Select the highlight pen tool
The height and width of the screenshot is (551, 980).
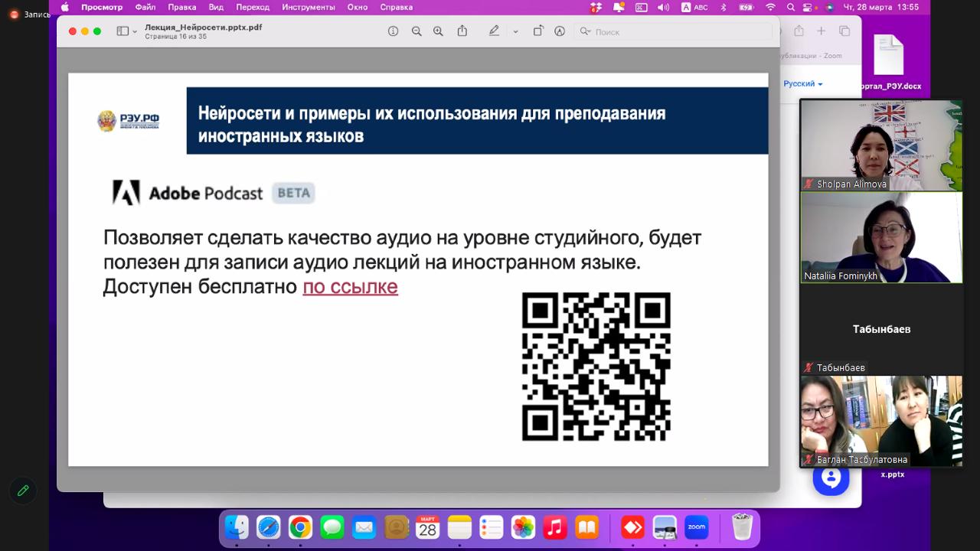tap(495, 31)
